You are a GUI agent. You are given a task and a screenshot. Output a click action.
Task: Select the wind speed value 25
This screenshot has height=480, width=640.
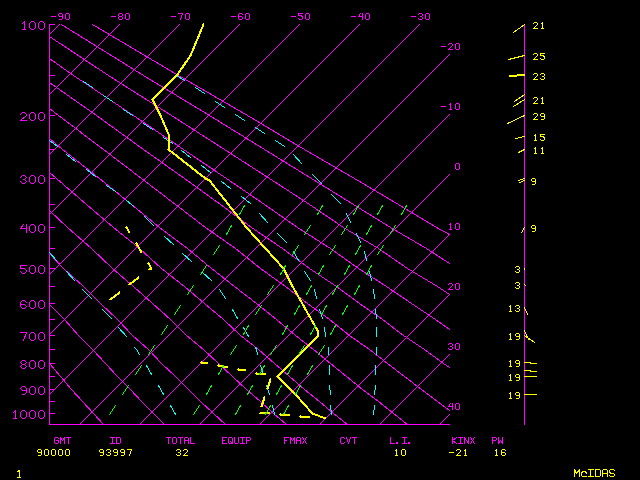pos(539,57)
